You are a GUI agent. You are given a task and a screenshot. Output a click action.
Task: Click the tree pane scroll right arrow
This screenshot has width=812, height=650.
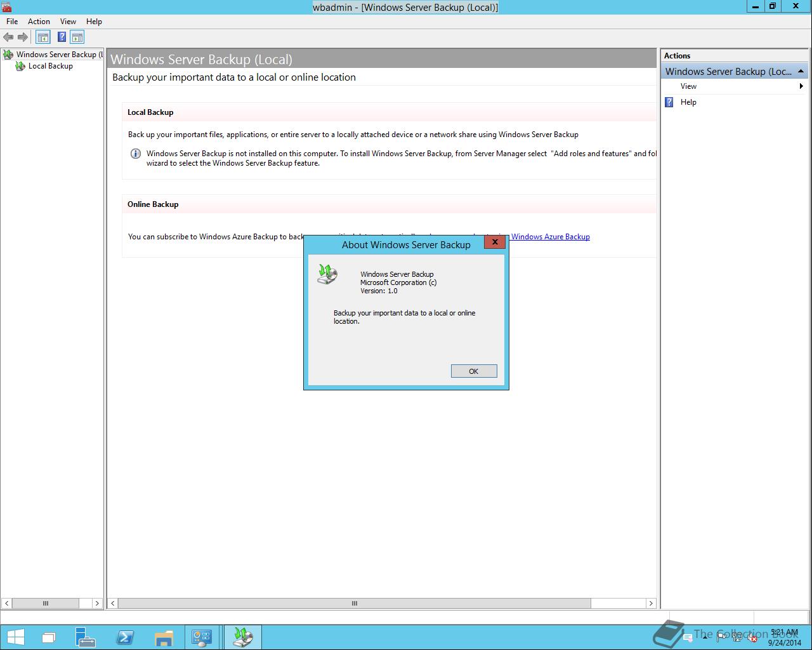click(x=97, y=603)
